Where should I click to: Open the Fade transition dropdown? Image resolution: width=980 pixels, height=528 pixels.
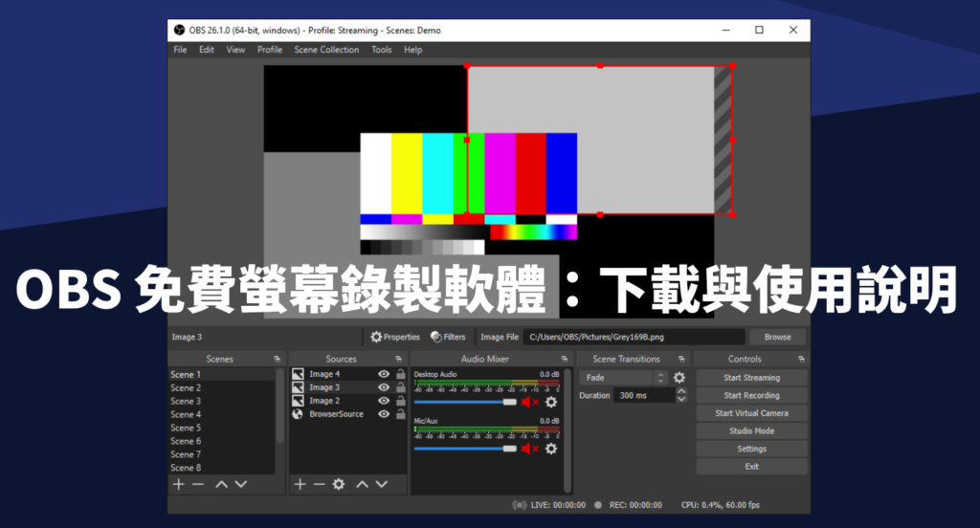coord(623,378)
